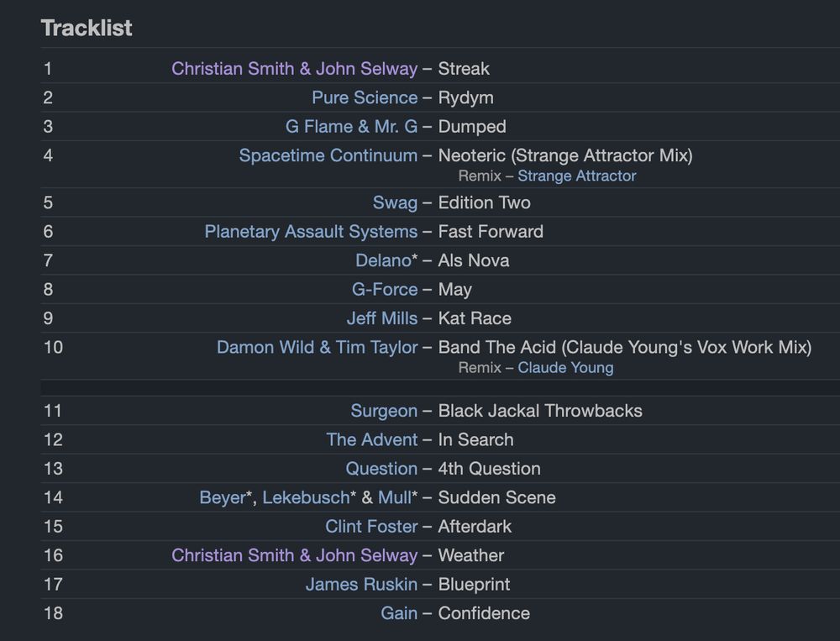Visit the Planetary Assault Systems artist page
This screenshot has height=641, width=840.
pos(311,231)
